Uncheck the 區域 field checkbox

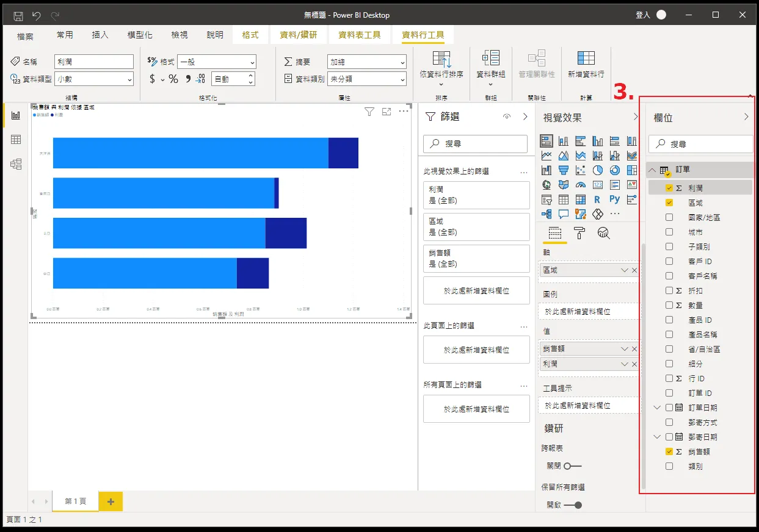(669, 203)
